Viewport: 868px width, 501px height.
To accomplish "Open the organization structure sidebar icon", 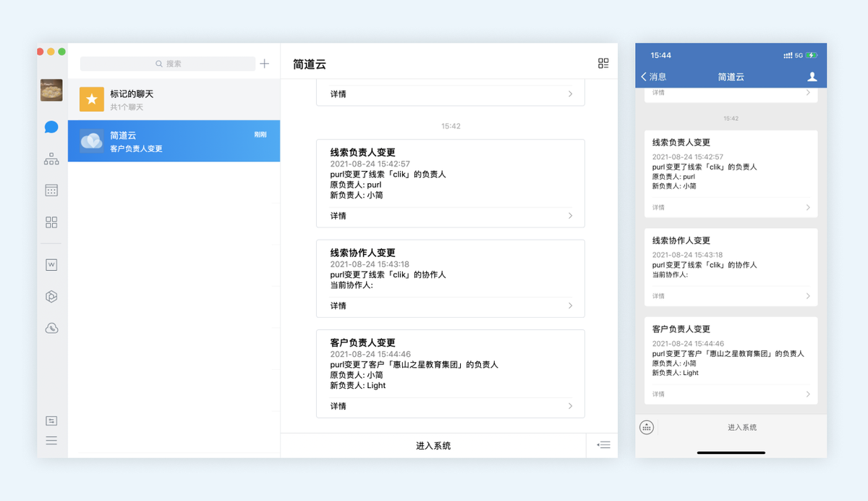I will click(51, 159).
